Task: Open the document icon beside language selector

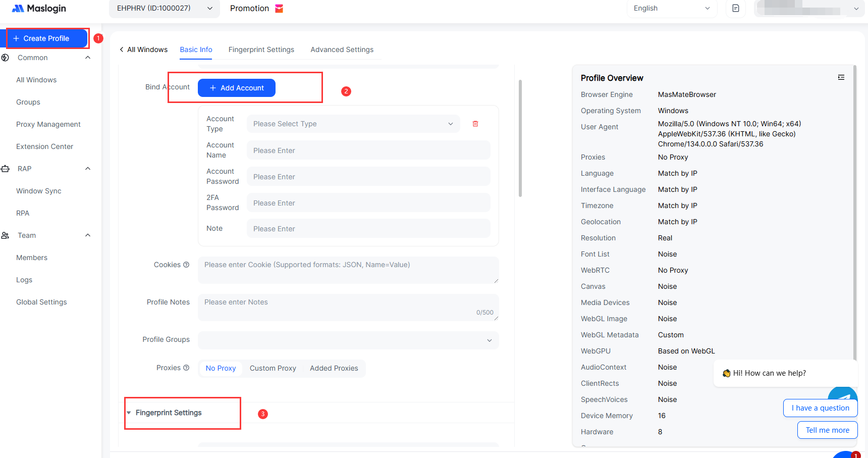Action: tap(735, 9)
